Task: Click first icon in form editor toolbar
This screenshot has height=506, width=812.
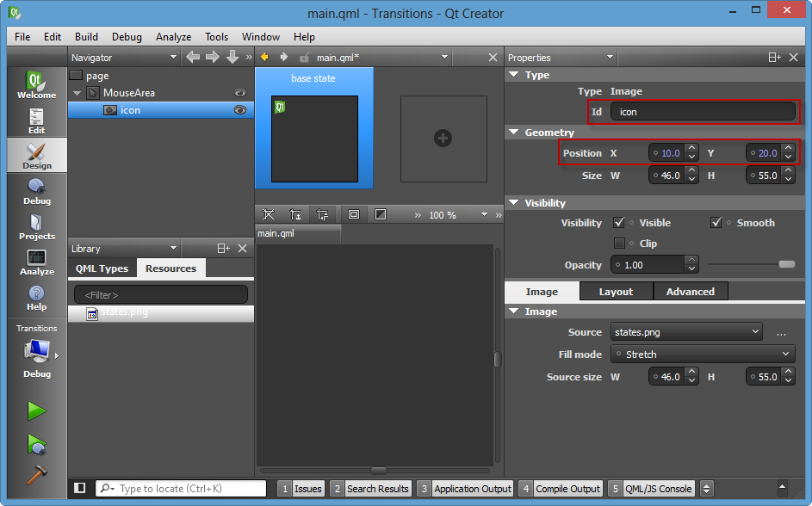Action: coord(269,214)
